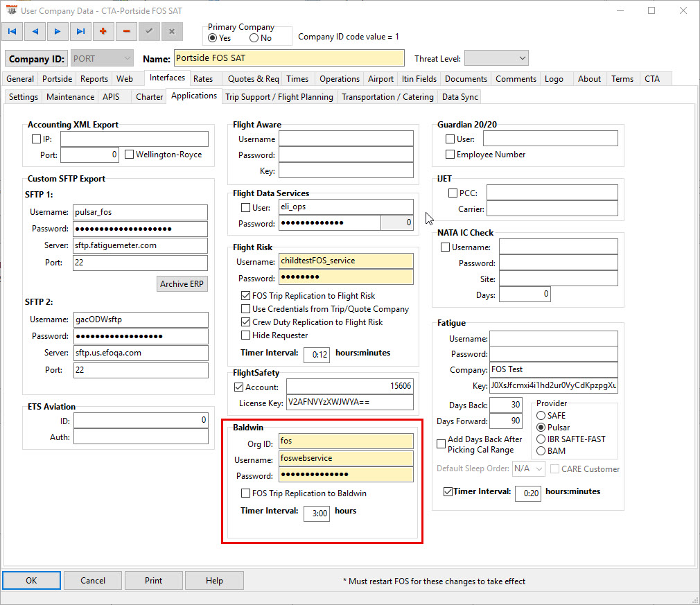The height and width of the screenshot is (605, 700).
Task: Open Help for this dialog
Action: pos(214,581)
